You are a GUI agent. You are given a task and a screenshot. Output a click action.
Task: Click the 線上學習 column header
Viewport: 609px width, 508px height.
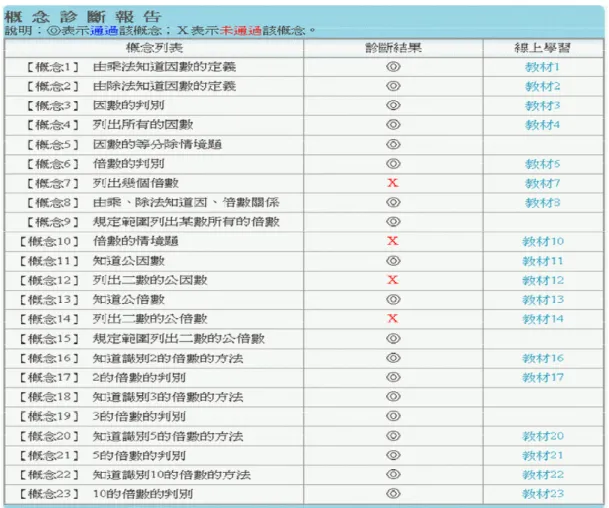point(543,48)
